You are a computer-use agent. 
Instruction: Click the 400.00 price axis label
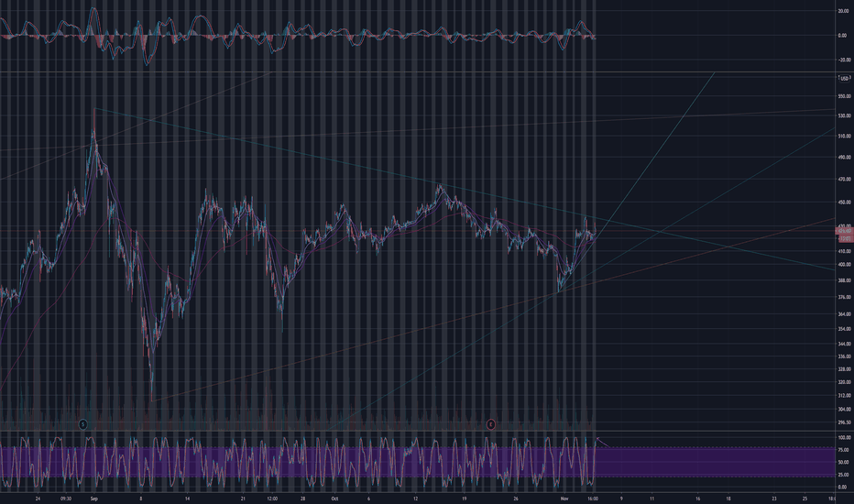point(844,265)
